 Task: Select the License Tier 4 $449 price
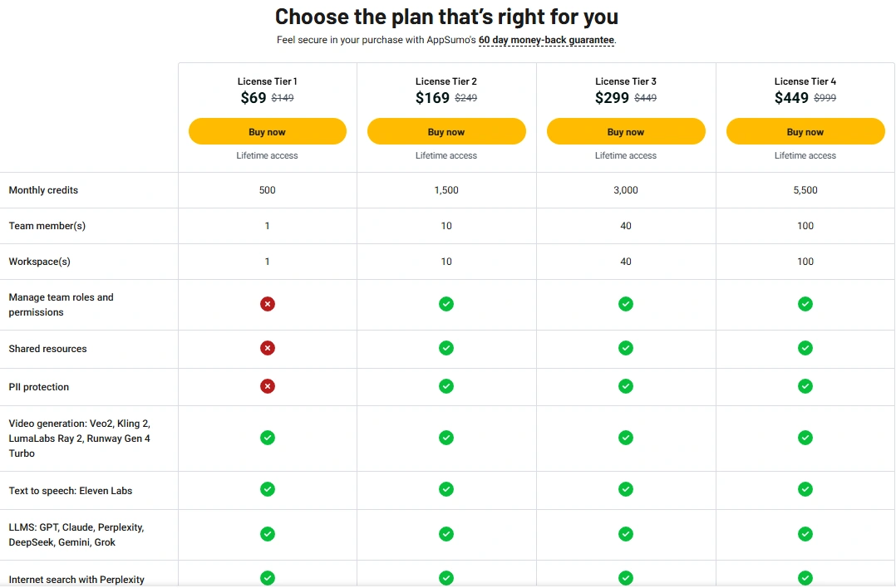pyautogui.click(x=791, y=98)
